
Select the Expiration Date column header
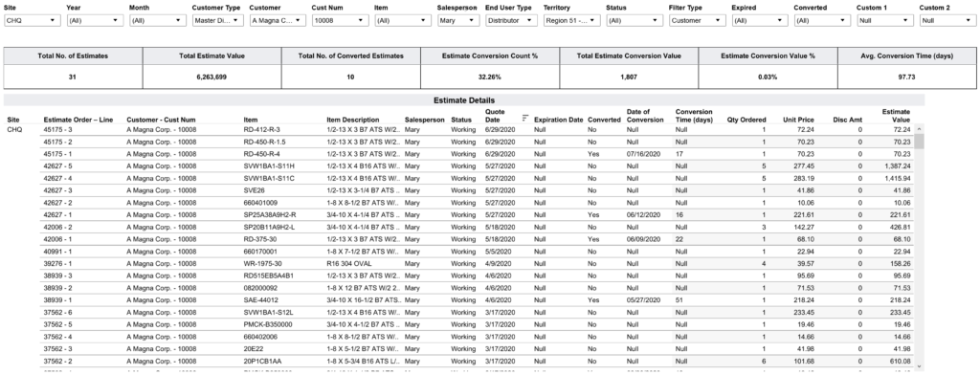pyautogui.click(x=559, y=120)
